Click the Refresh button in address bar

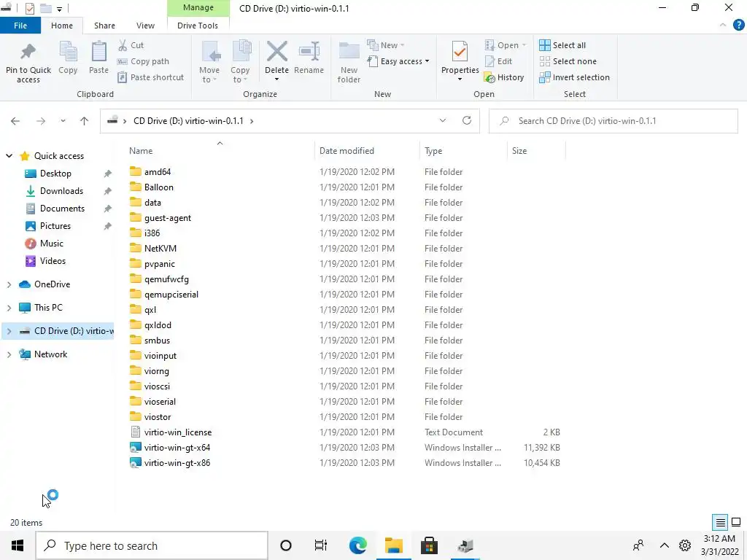coord(467,120)
